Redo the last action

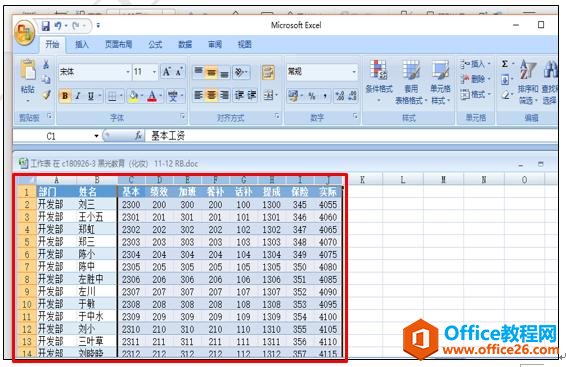(75, 26)
